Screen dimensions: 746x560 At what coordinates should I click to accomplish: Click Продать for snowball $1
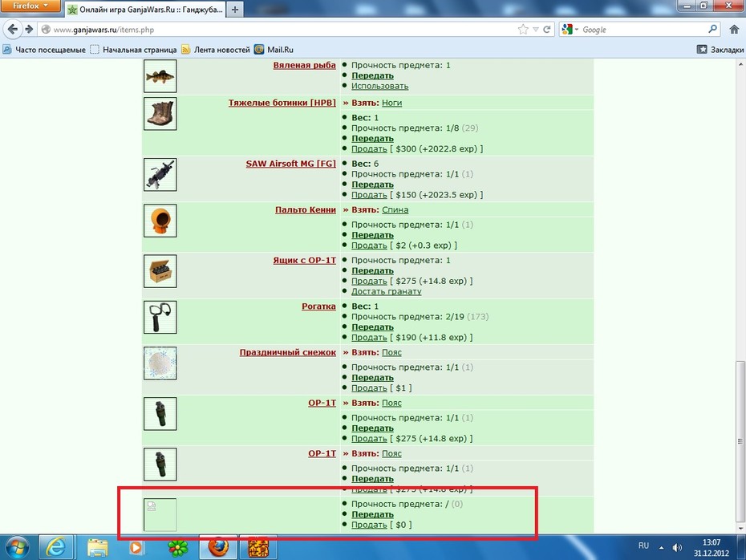point(369,388)
